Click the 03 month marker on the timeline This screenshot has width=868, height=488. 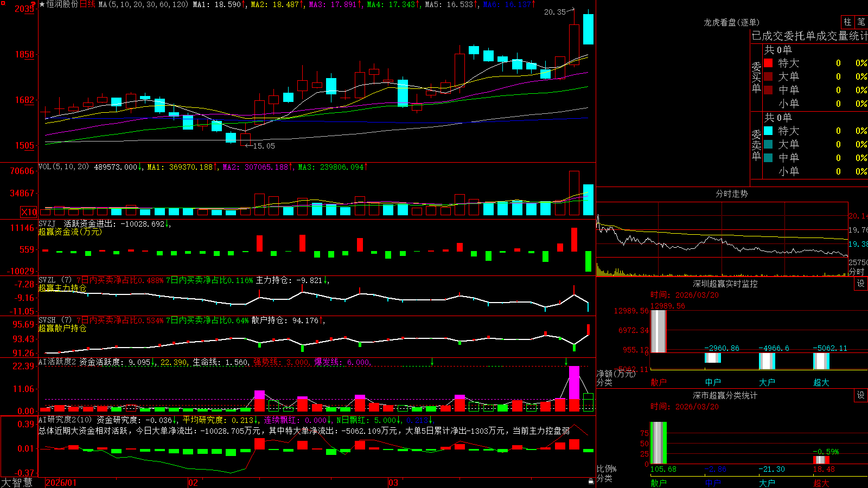click(393, 483)
